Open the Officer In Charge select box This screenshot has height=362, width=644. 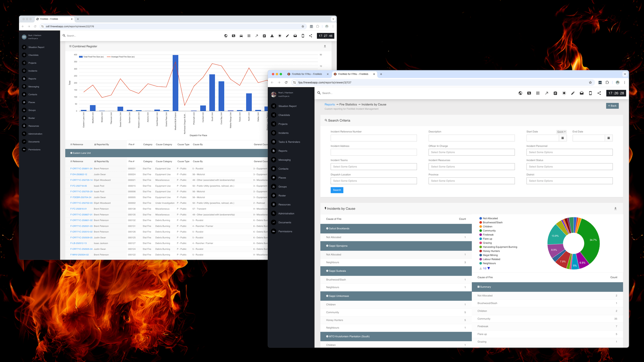[x=471, y=152]
